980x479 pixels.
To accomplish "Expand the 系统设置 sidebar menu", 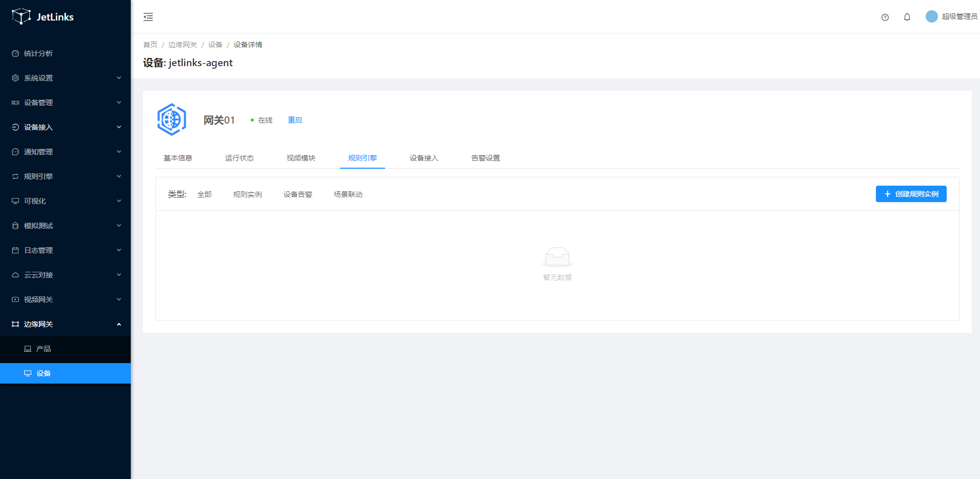I will (65, 78).
